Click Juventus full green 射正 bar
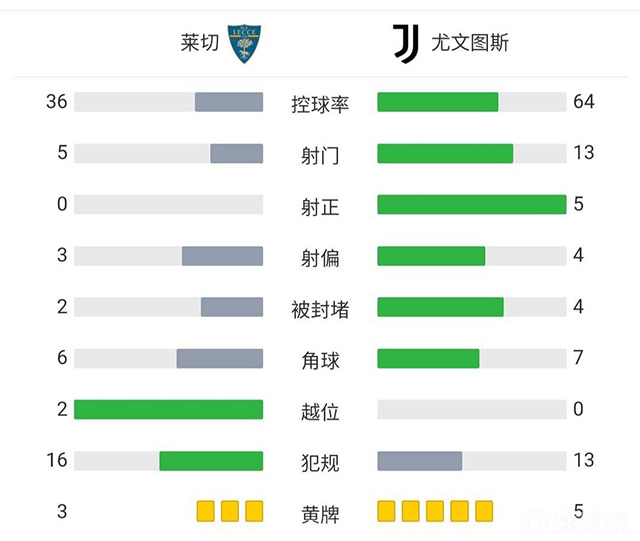Image resolution: width=640 pixels, height=541 pixels. 471,204
